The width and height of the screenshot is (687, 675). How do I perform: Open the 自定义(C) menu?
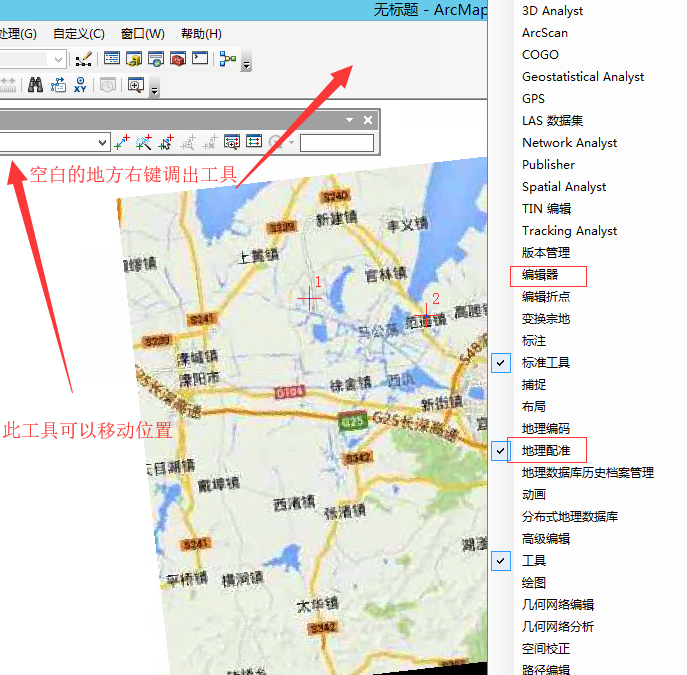pos(79,34)
